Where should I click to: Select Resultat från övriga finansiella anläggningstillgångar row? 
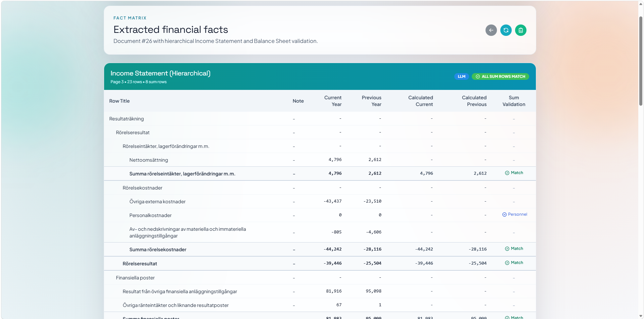pos(320,291)
